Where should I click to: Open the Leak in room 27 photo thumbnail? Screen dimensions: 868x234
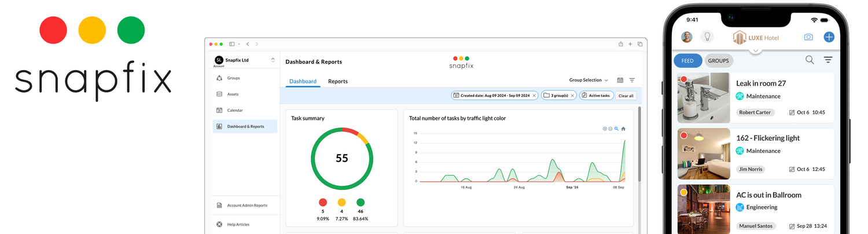click(x=704, y=98)
